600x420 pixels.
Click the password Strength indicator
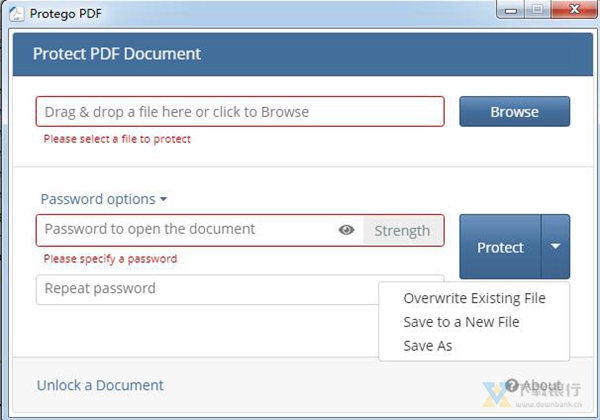(x=402, y=230)
